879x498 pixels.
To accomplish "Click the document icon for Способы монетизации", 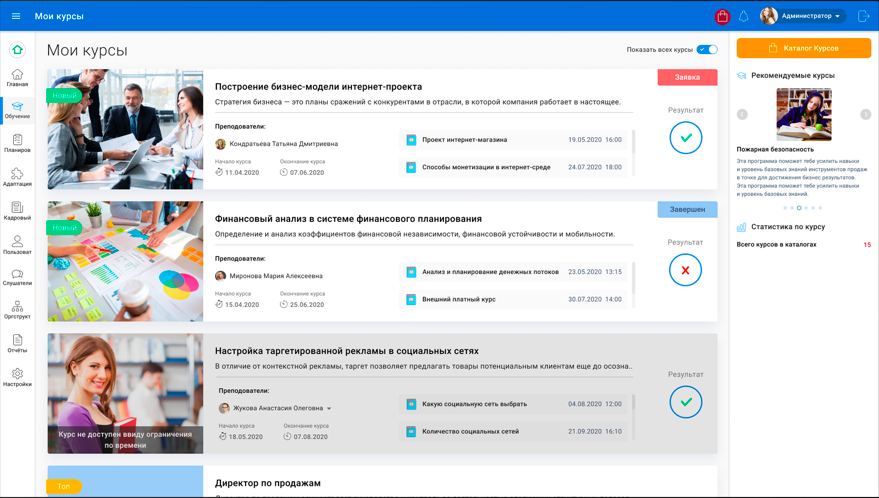I will (411, 167).
